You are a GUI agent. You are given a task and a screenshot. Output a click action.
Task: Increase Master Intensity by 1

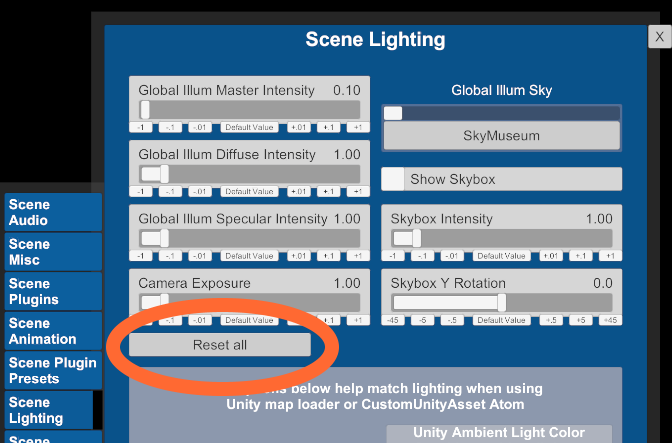358,127
